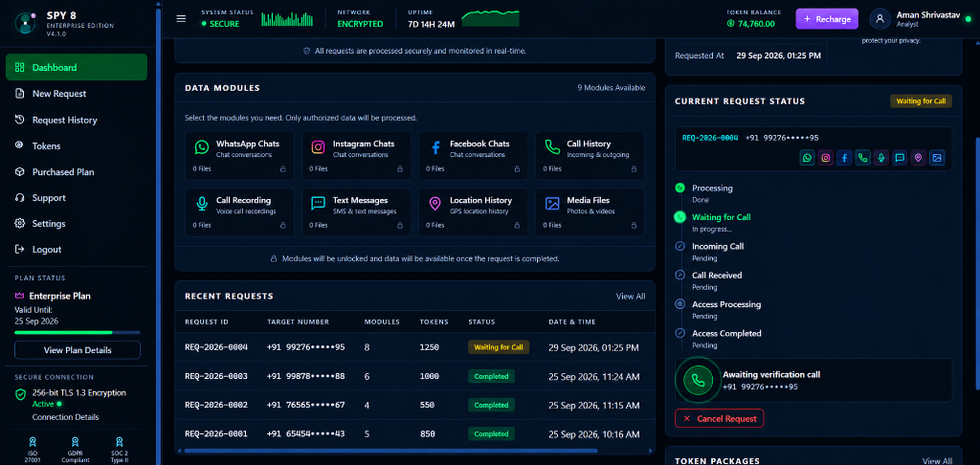Select the Location History pin icon
Viewport: 980px width, 465px height.
(435, 205)
